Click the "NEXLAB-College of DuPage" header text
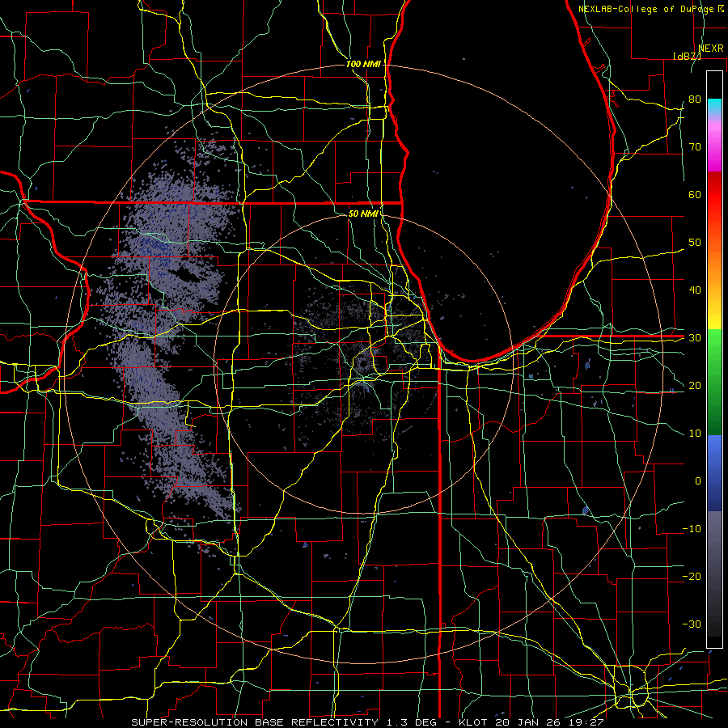Image resolution: width=728 pixels, height=728 pixels. point(647,9)
